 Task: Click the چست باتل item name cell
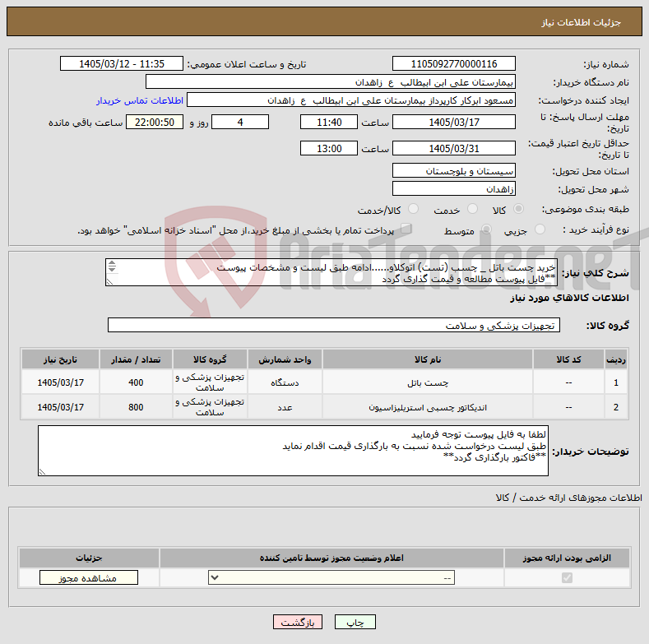[x=428, y=382]
